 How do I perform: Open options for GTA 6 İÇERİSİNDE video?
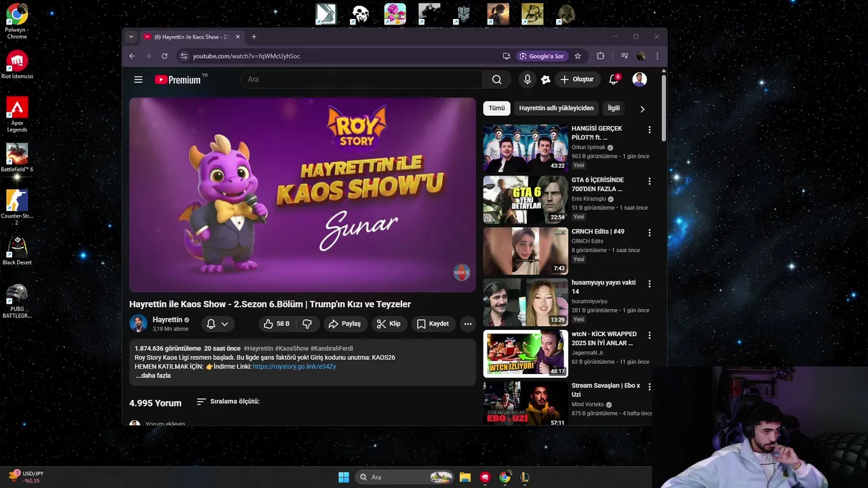tap(649, 181)
